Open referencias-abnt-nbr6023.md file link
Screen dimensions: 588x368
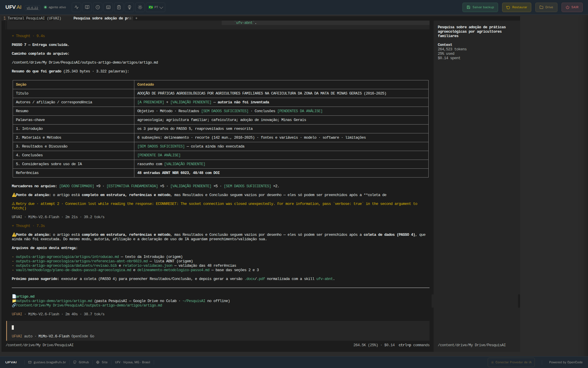pyautogui.click(x=82, y=261)
